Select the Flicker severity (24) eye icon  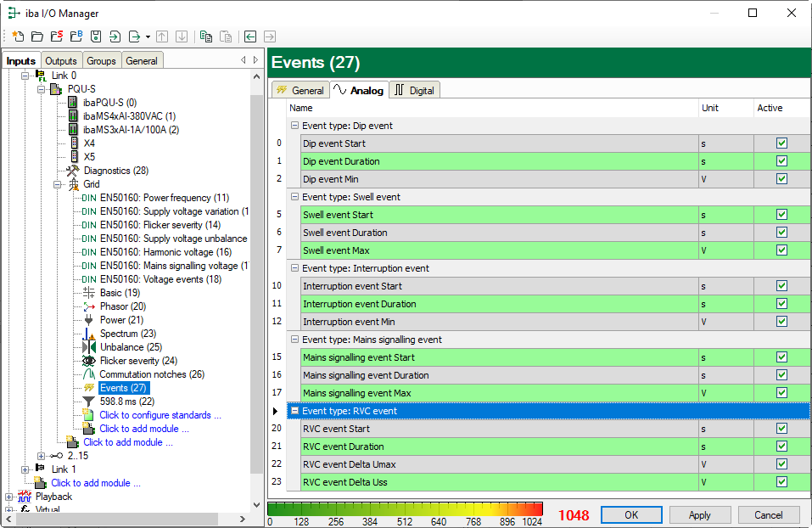point(89,361)
